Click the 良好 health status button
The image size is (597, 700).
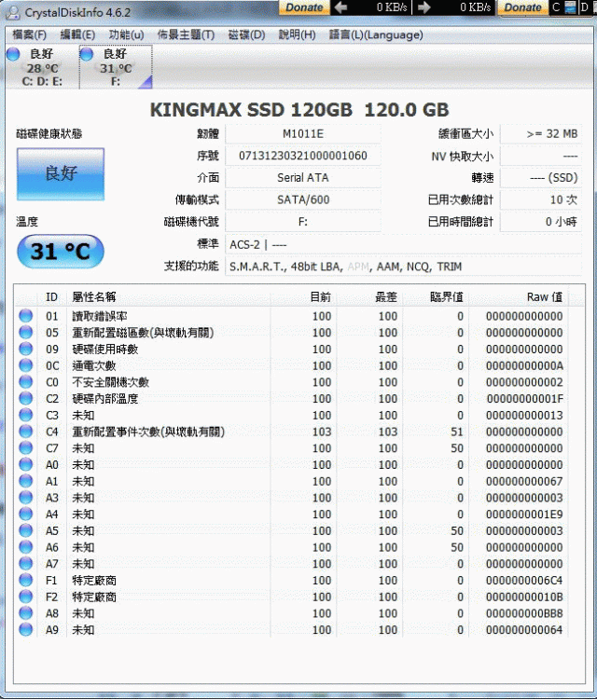pos(61,174)
